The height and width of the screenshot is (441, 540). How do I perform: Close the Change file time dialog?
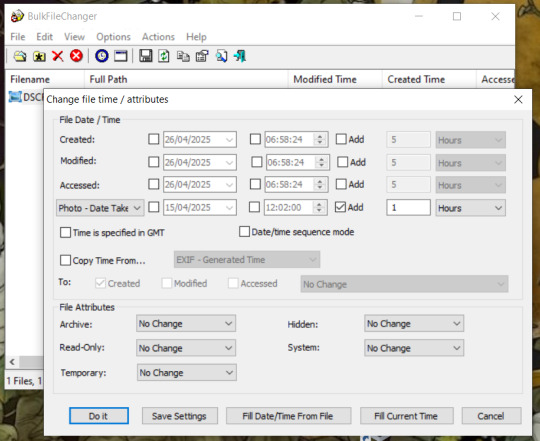pyautogui.click(x=518, y=99)
